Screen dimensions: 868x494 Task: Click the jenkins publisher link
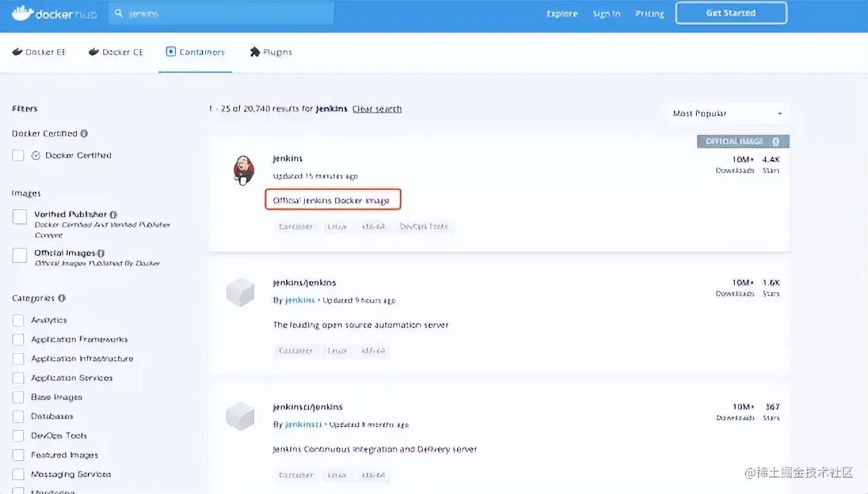coord(300,301)
